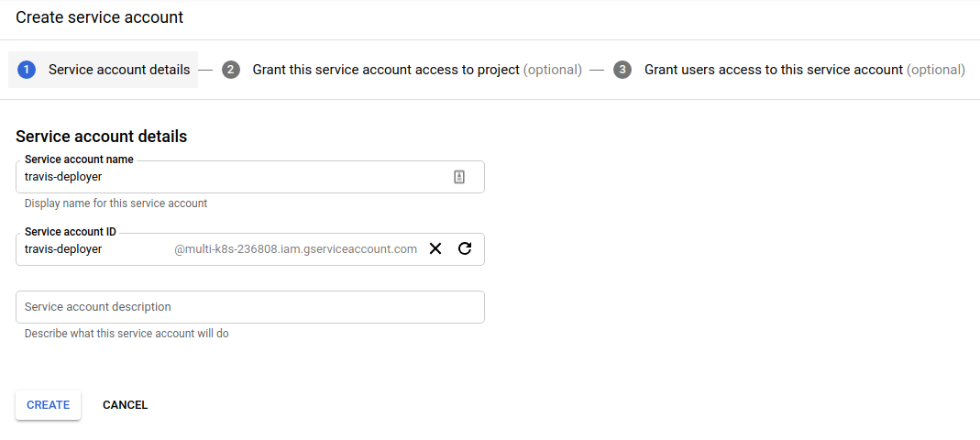The width and height of the screenshot is (980, 440).
Task: Click the contact card icon in name field
Action: 458,177
